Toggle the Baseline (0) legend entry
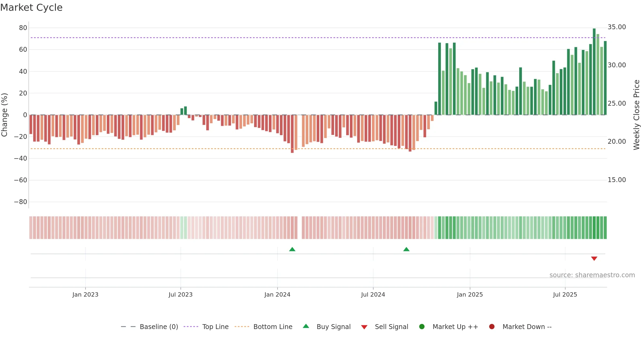Screen dimensions: 644x362 [149, 327]
